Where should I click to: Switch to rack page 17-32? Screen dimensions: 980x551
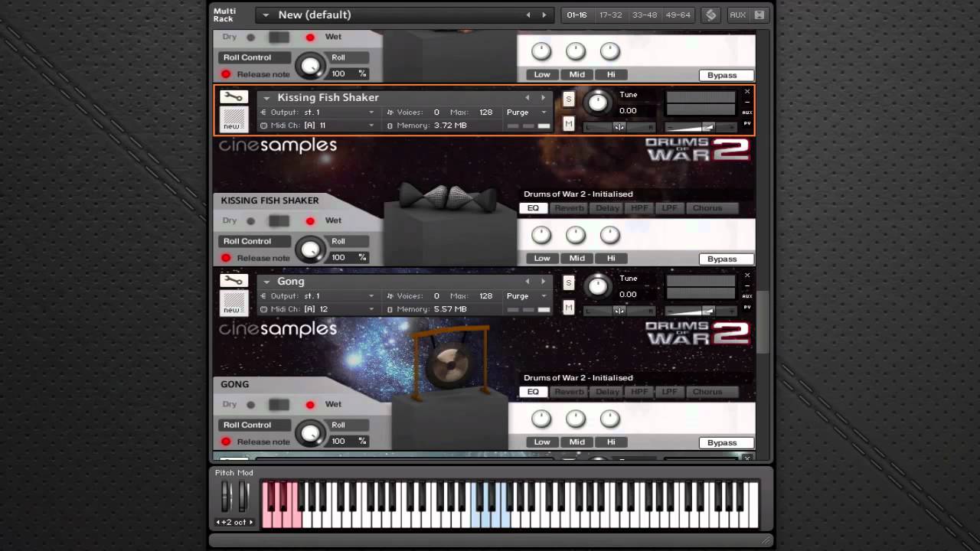click(x=611, y=15)
